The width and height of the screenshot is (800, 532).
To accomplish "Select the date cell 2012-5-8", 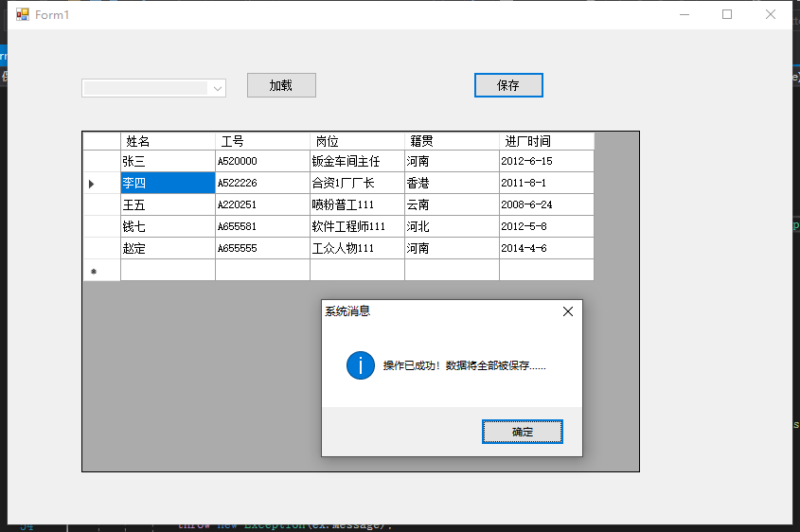I will click(546, 226).
